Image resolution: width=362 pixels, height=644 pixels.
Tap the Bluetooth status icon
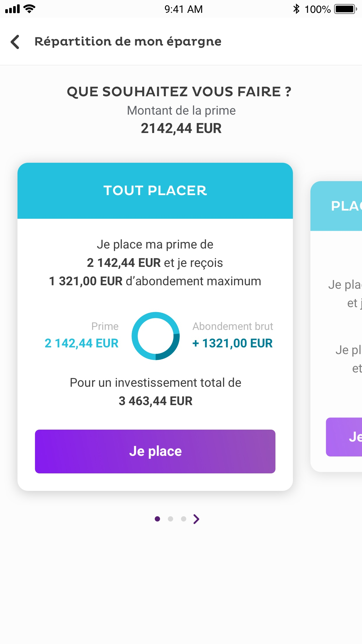[296, 9]
